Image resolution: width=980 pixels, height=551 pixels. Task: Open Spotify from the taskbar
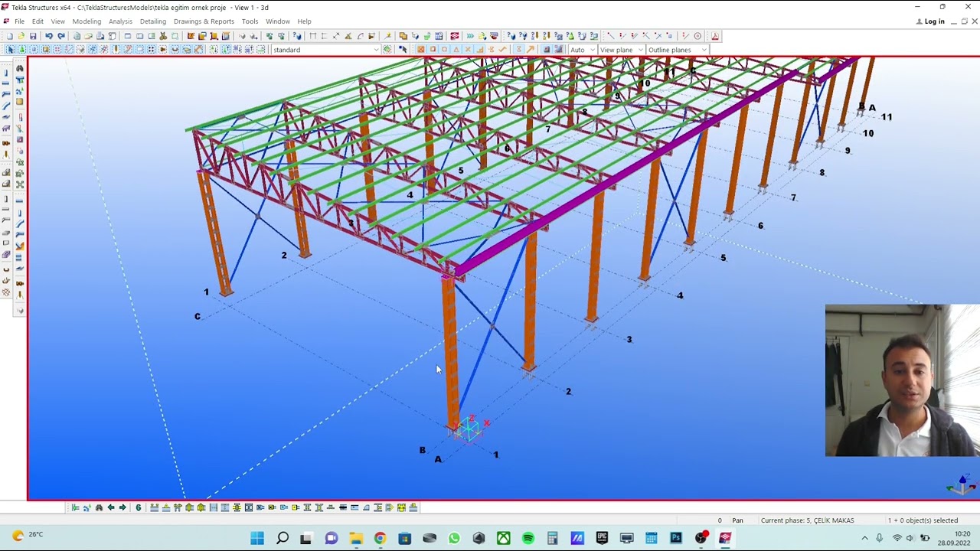tap(528, 538)
